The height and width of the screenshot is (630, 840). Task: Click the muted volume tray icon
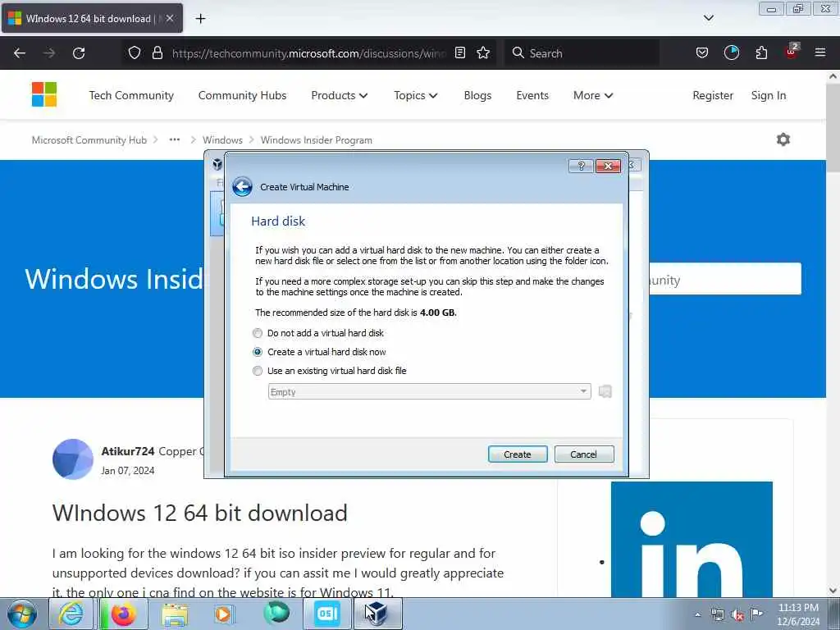pyautogui.click(x=737, y=614)
